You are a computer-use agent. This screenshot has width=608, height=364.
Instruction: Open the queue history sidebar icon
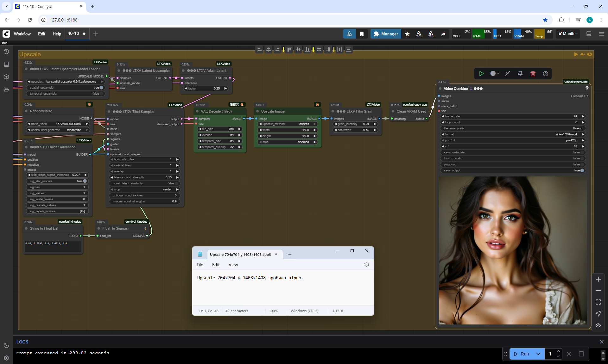(x=6, y=52)
